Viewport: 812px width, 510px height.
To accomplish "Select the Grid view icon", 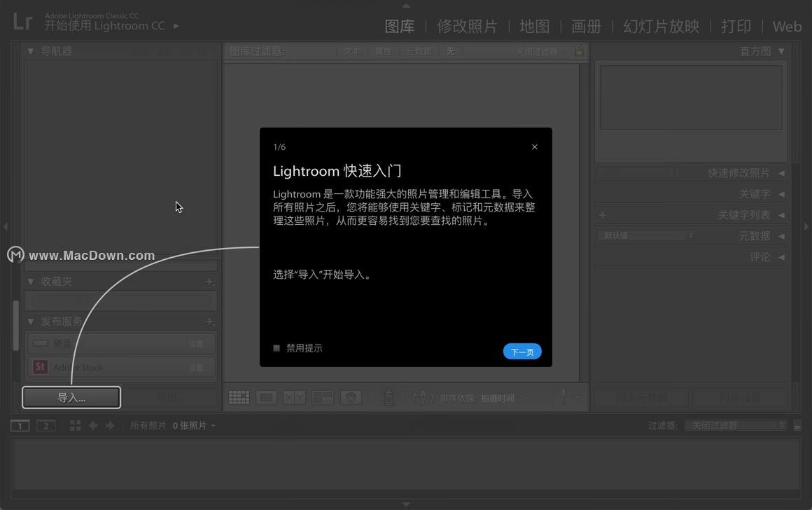I will tap(239, 397).
